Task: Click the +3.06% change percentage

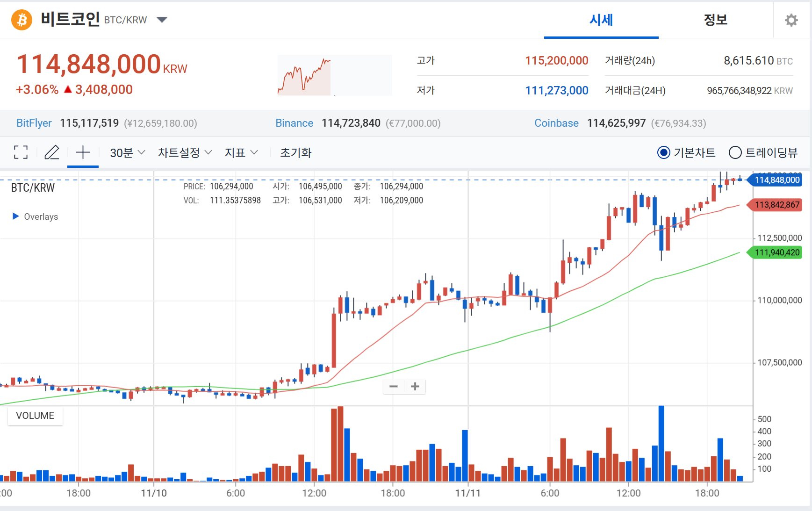Action: pos(37,90)
